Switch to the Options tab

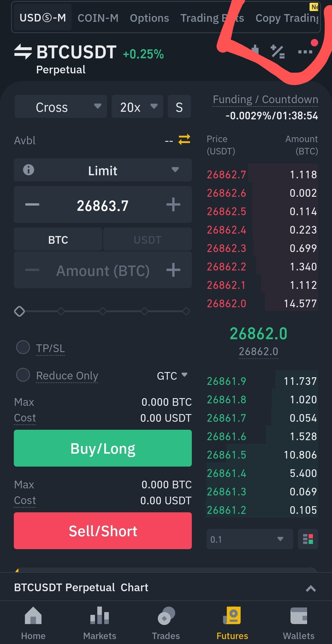point(149,18)
